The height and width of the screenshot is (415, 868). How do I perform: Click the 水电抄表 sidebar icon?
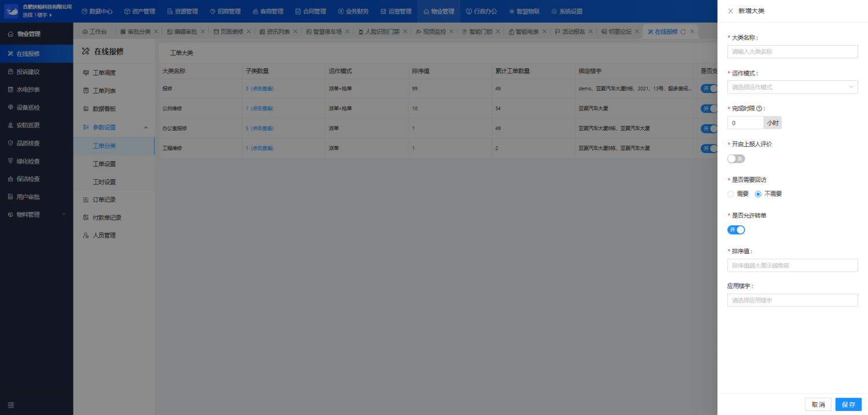(x=10, y=90)
